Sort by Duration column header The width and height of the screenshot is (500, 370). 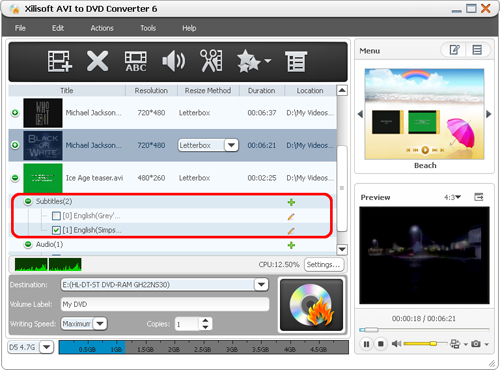(262, 90)
